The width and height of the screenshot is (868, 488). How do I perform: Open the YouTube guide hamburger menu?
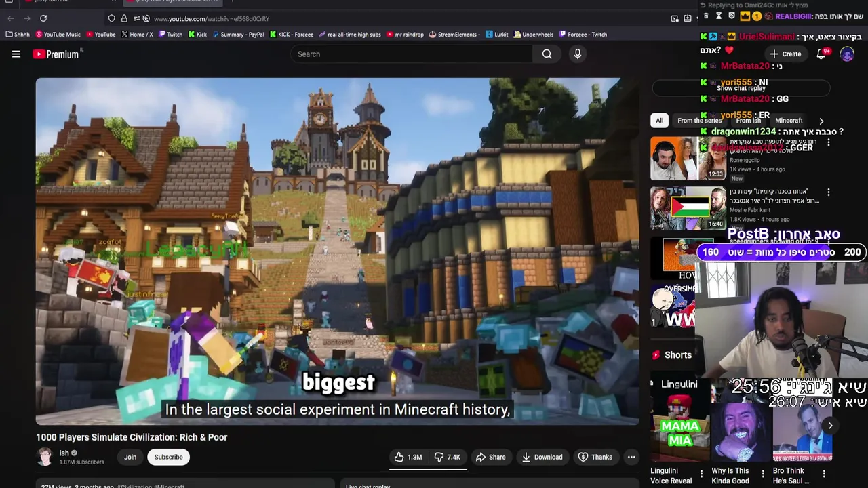tap(16, 54)
